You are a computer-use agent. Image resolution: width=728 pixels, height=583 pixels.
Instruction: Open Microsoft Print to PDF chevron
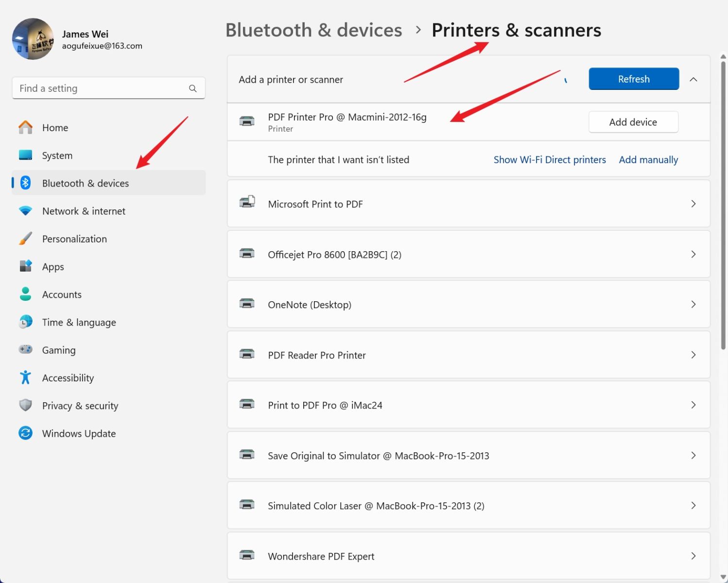coord(693,204)
